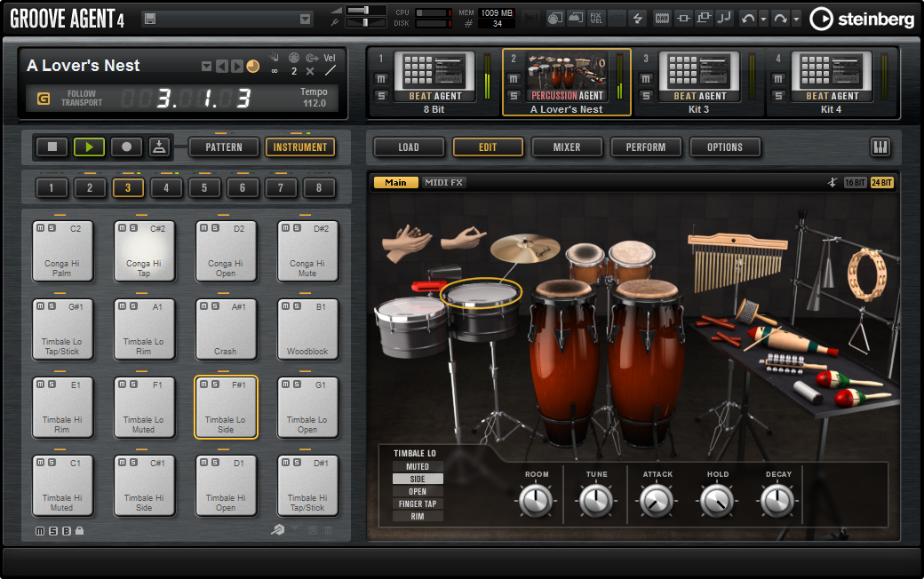This screenshot has width=924, height=579.
Task: Click the MIDI channel value 2
Action: [x=294, y=71]
